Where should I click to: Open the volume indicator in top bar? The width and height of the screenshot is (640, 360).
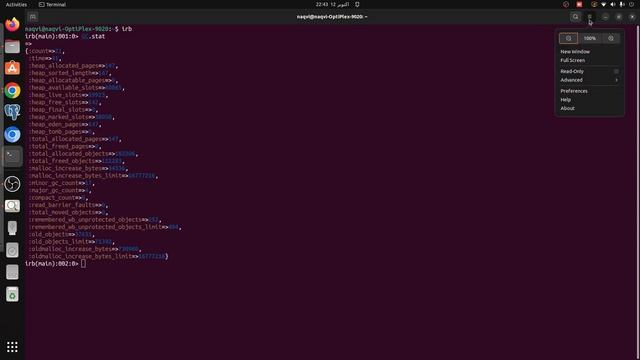click(x=613, y=4)
